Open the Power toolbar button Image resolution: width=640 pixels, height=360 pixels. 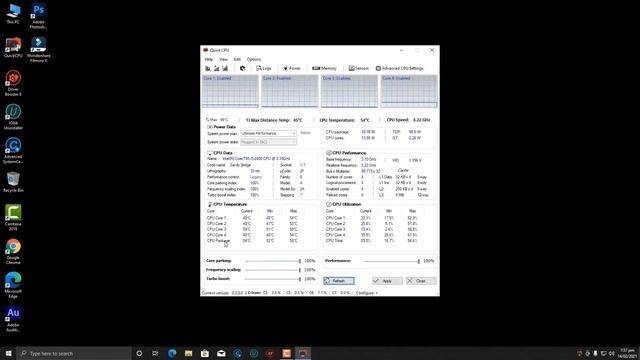click(292, 68)
